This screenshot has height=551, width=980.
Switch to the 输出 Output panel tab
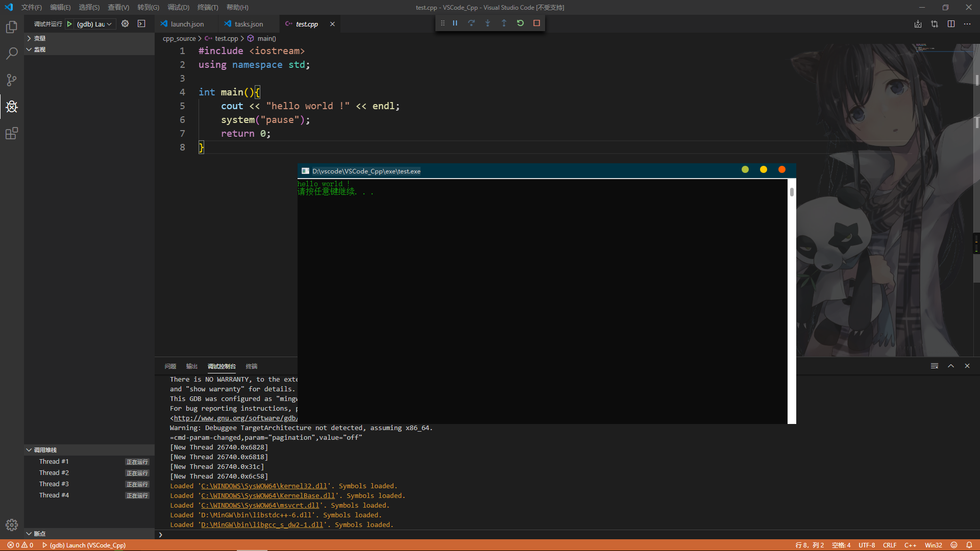tap(192, 366)
